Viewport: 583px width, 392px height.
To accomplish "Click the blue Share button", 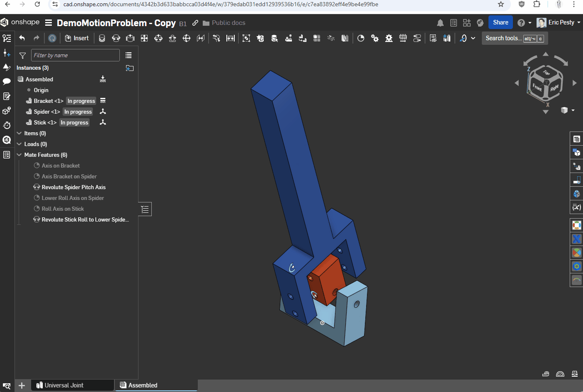I will pos(500,22).
